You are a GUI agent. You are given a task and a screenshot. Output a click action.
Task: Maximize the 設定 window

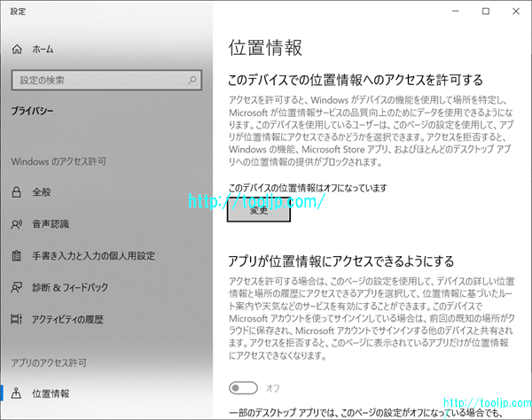click(x=486, y=12)
